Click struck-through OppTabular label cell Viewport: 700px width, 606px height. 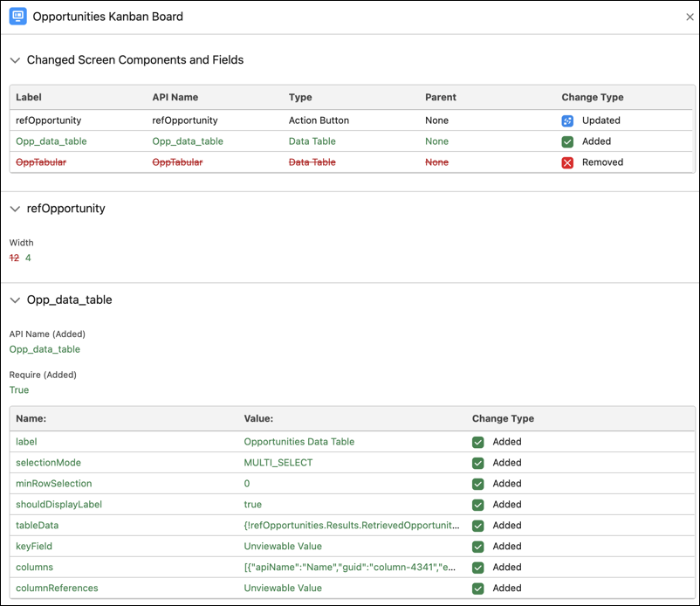41,162
